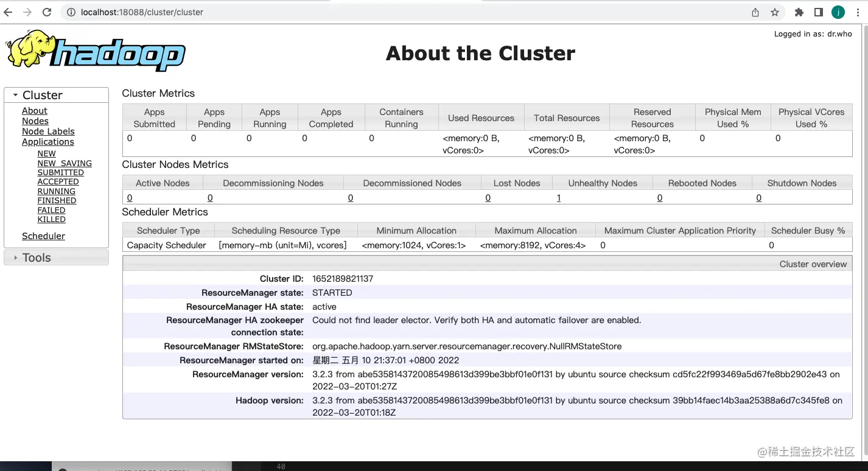Click the Capacity Scheduler cell
The height and width of the screenshot is (471, 868).
pyautogui.click(x=167, y=245)
